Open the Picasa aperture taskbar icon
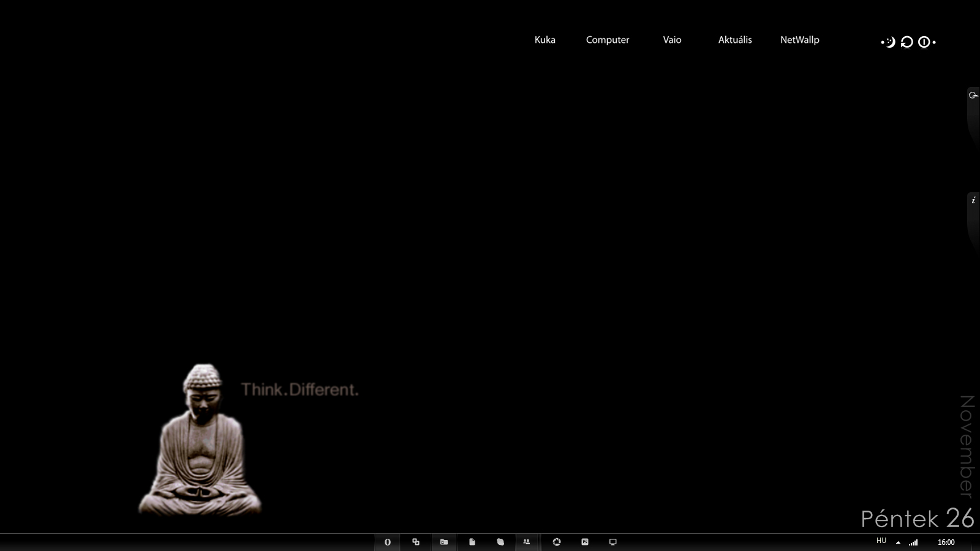Image resolution: width=980 pixels, height=551 pixels. tap(557, 542)
